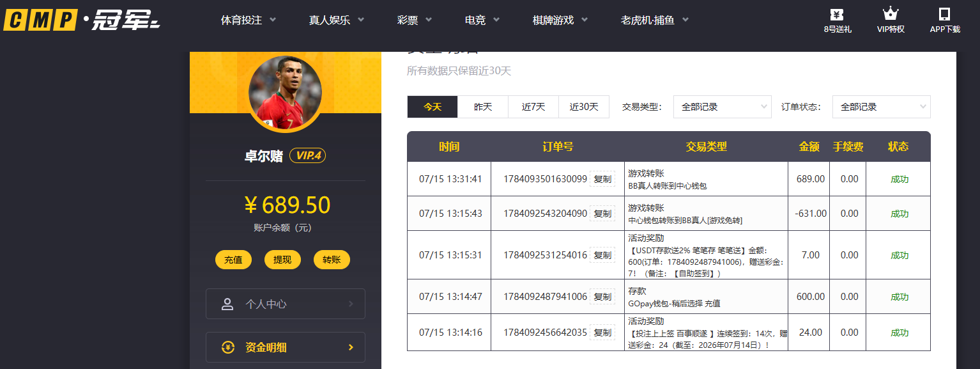This screenshot has width=980, height=369.
Task: Select the 近7天 tab
Action: (533, 107)
